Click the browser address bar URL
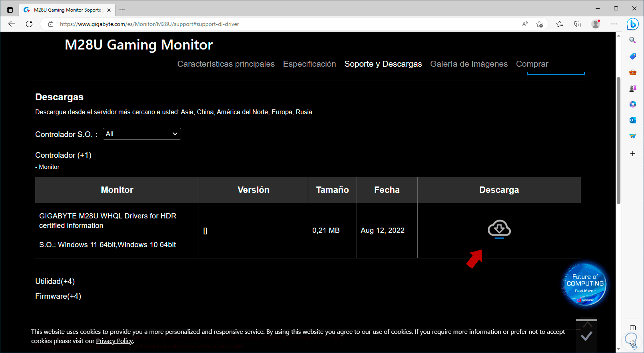The image size is (644, 353). (150, 24)
